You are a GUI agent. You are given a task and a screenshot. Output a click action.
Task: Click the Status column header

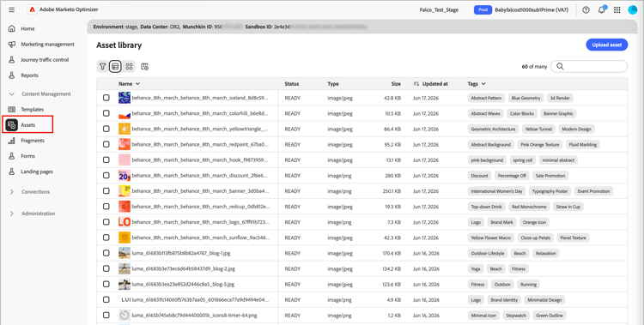pos(292,84)
